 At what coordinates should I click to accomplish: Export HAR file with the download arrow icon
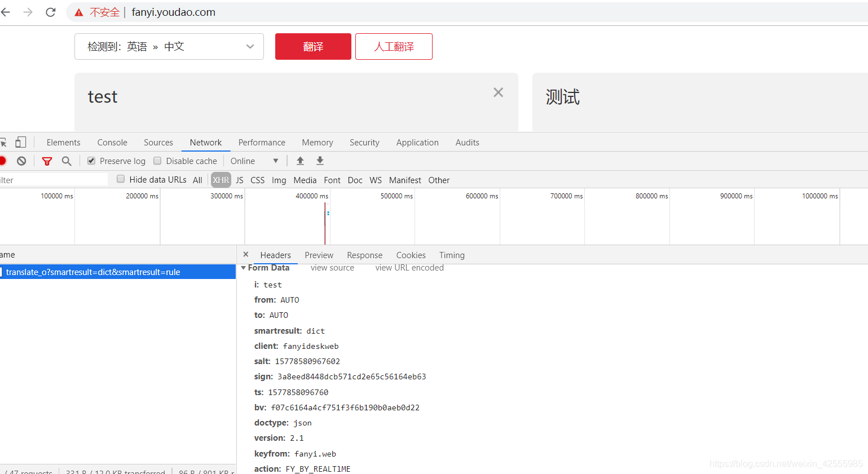tap(320, 161)
